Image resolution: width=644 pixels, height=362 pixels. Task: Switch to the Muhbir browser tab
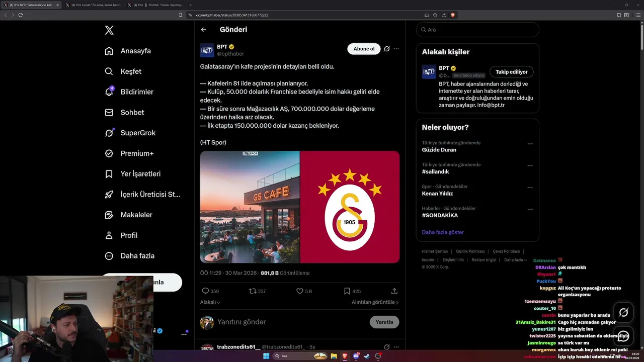click(155, 5)
